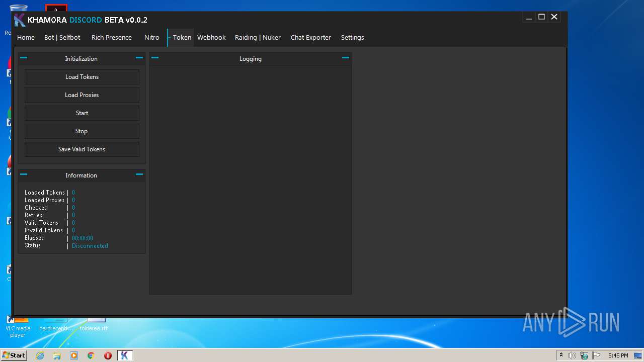Collapse Initialization panel using right dash
644x362 pixels.
pos(139,58)
